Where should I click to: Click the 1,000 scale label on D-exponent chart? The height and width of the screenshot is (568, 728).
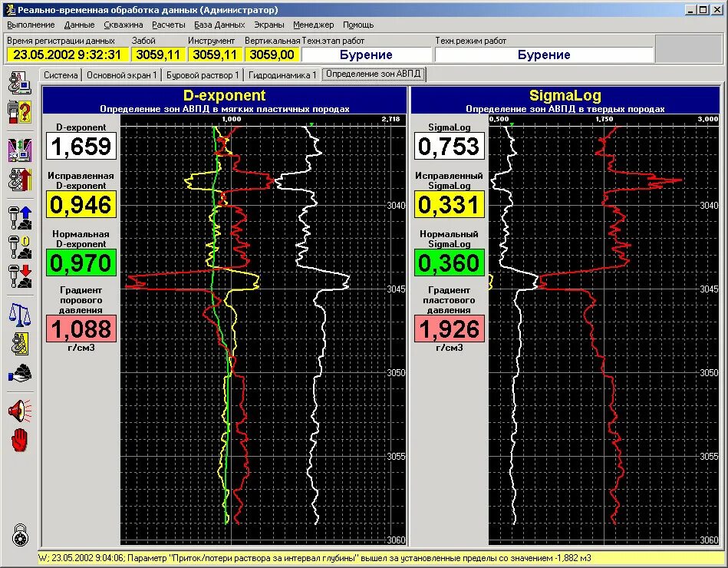click(x=232, y=119)
